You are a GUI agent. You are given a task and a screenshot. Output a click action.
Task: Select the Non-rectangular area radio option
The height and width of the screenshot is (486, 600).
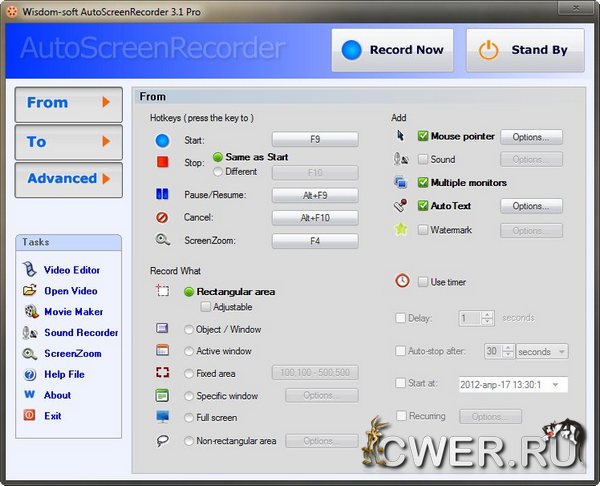click(x=189, y=441)
